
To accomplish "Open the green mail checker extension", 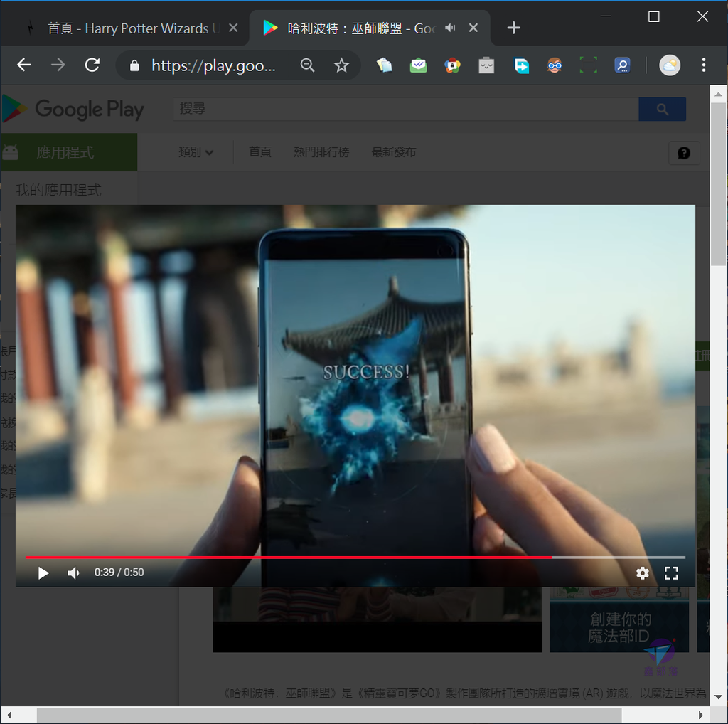I will click(x=418, y=65).
